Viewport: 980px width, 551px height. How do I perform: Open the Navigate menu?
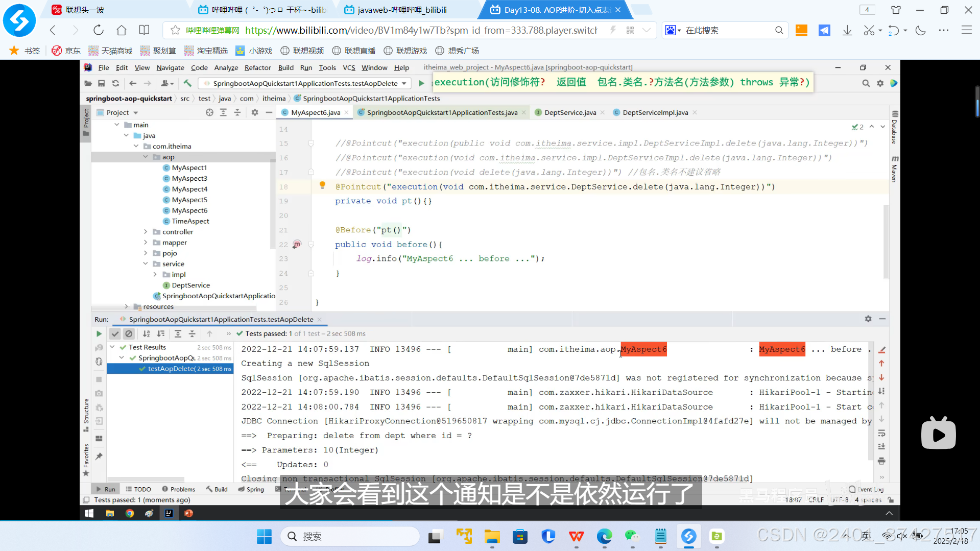[x=170, y=67]
